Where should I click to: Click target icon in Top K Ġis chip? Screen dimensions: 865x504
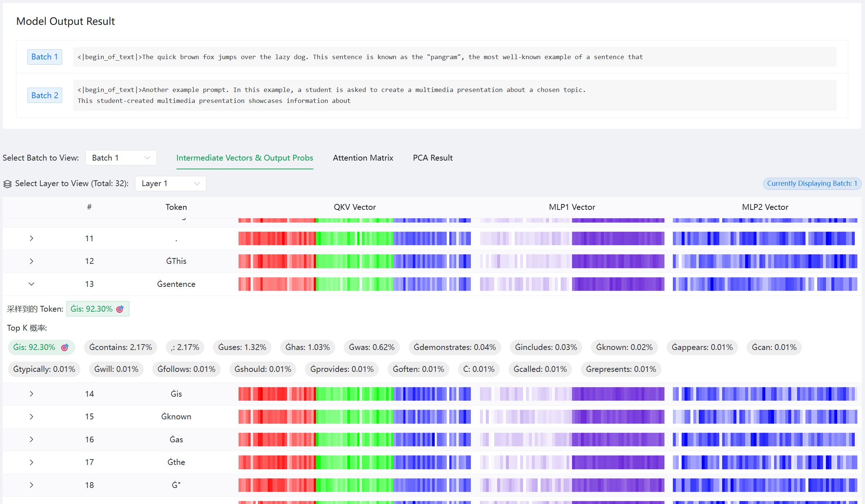[65, 347]
